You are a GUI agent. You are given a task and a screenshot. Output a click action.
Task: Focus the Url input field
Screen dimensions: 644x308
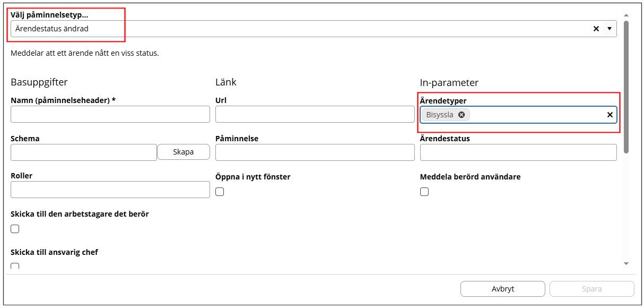(315, 114)
